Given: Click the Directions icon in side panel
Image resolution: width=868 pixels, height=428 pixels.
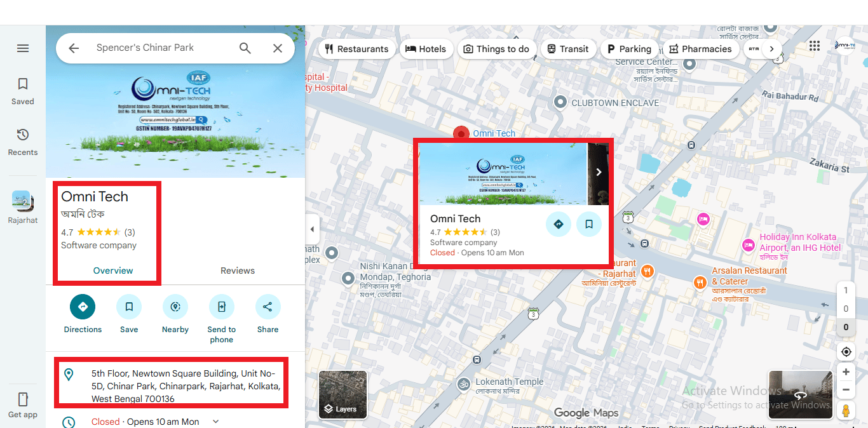Looking at the screenshot, I should [x=83, y=307].
